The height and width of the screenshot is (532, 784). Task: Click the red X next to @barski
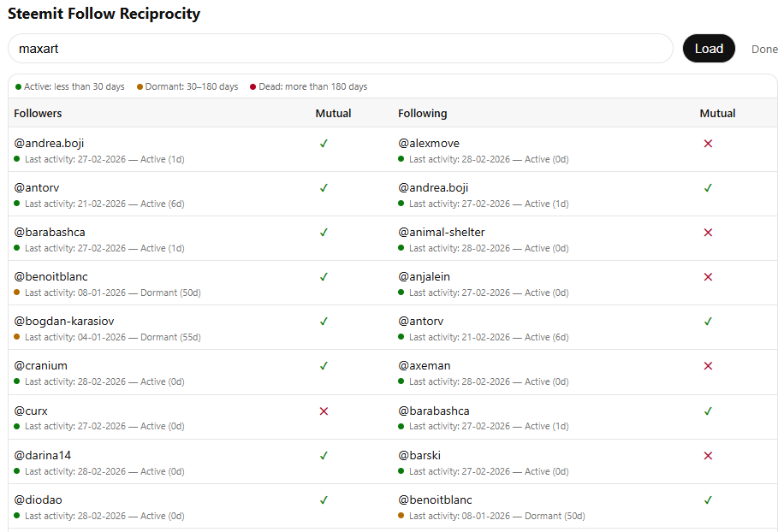point(708,456)
